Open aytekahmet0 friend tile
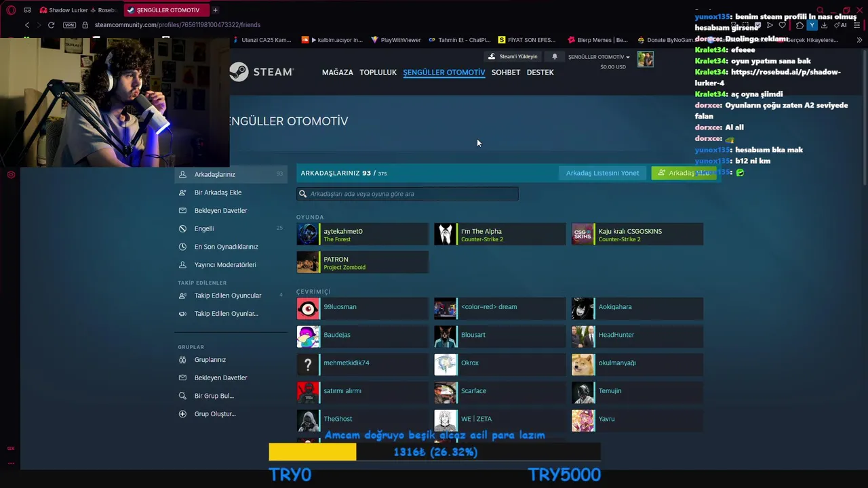868x488 pixels. [x=362, y=235]
